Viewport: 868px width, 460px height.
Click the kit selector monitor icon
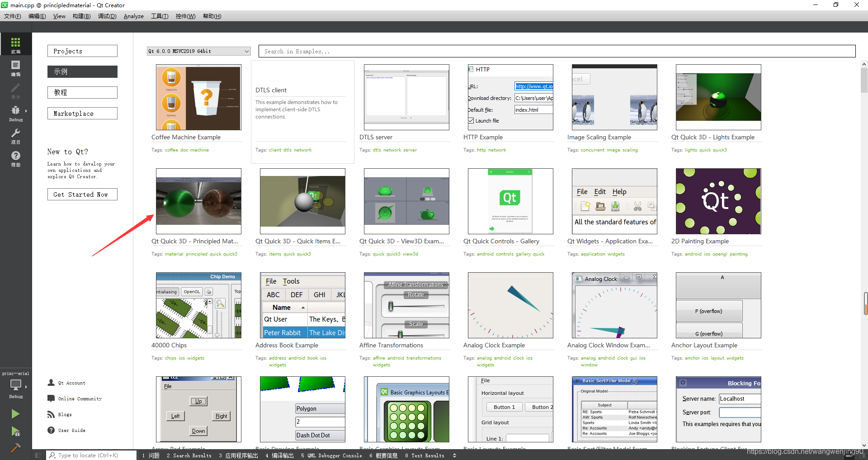[15, 385]
